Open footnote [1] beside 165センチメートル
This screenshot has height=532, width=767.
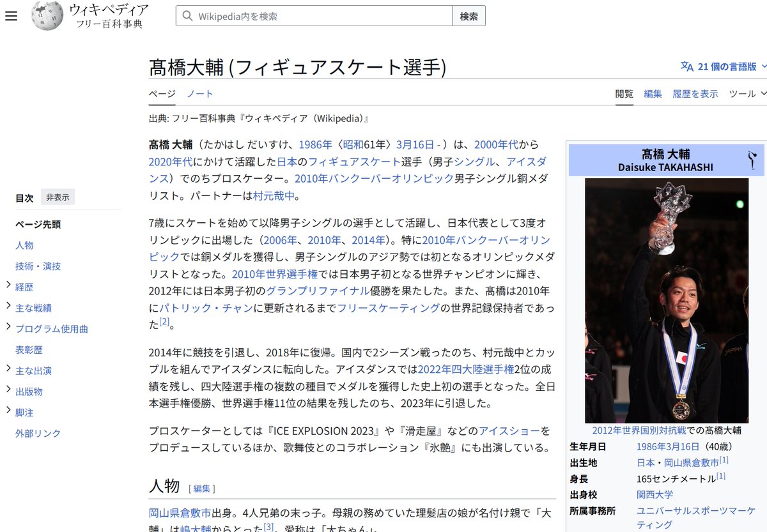coord(720,476)
